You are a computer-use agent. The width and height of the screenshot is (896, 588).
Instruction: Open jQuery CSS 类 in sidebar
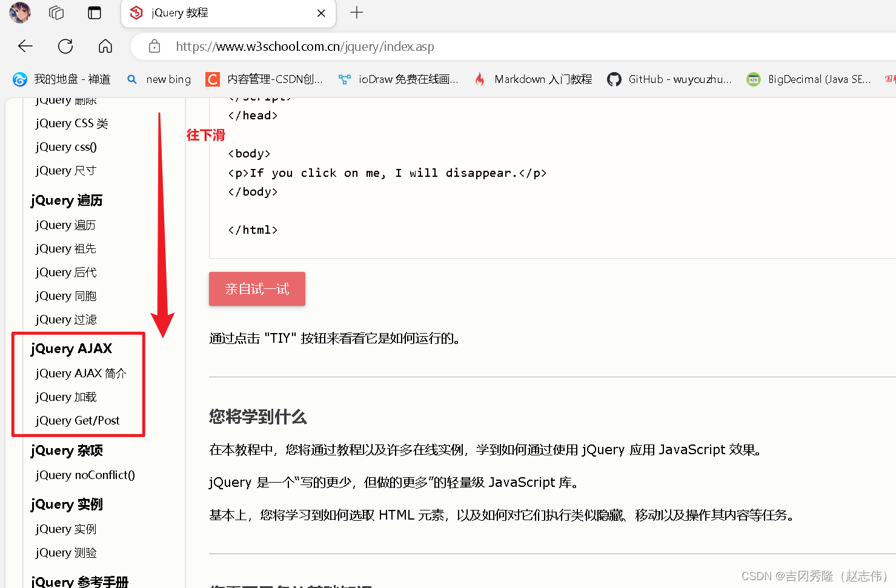[x=71, y=124]
